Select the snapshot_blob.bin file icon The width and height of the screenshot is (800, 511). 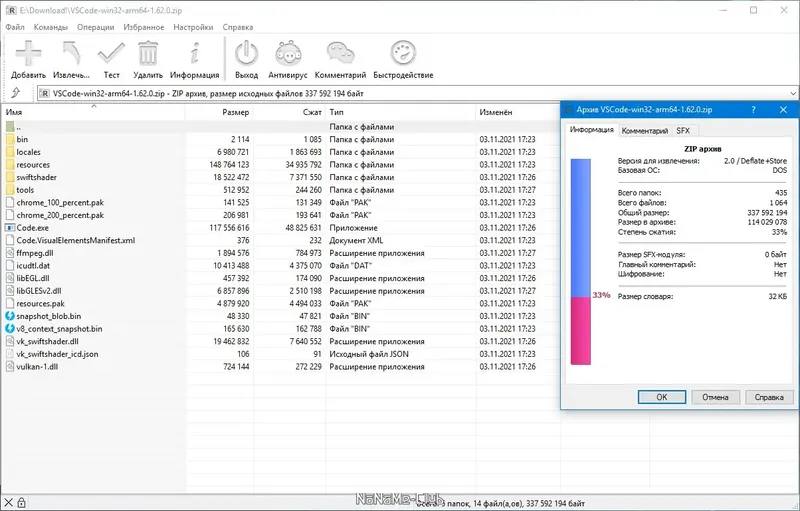pyautogui.click(x=10, y=316)
